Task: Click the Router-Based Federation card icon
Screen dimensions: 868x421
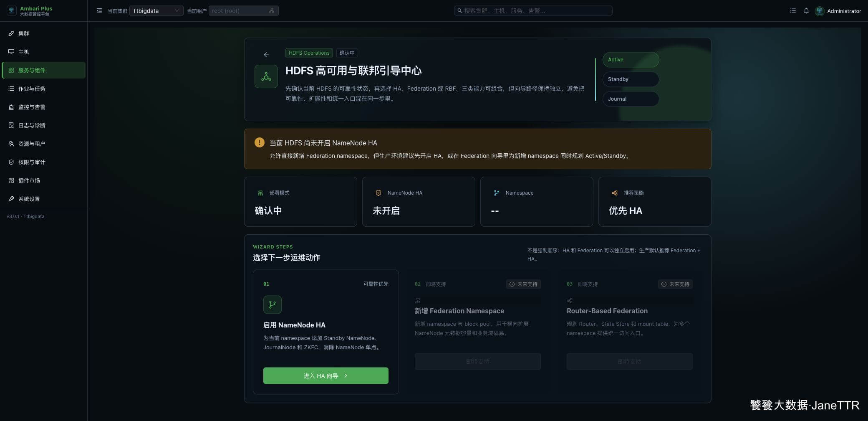Action: click(x=570, y=301)
